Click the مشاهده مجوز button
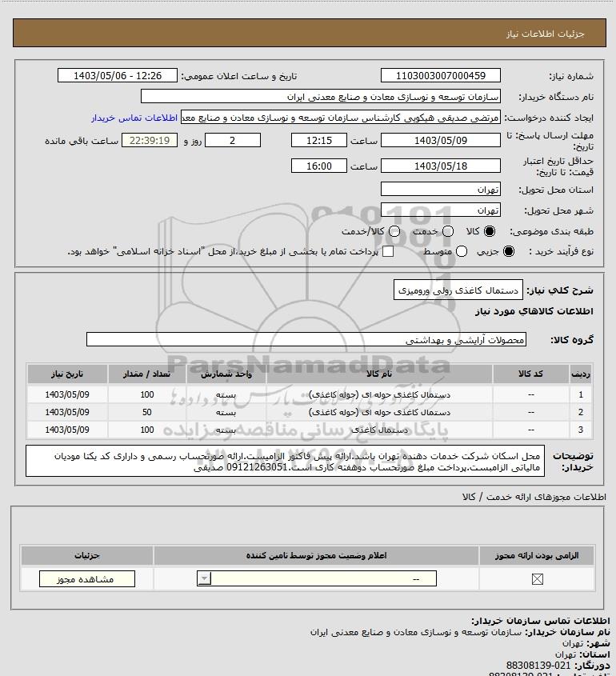Screen dimensions: 616x676 coord(86,579)
